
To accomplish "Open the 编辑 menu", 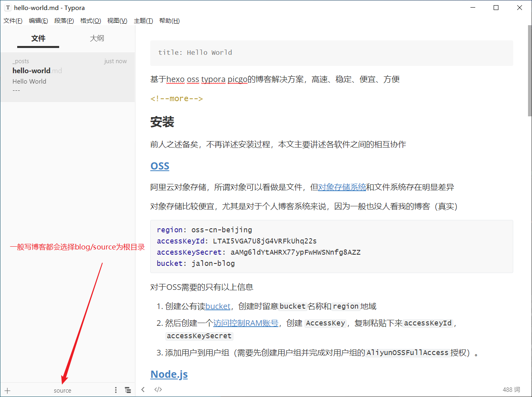I will tap(38, 21).
